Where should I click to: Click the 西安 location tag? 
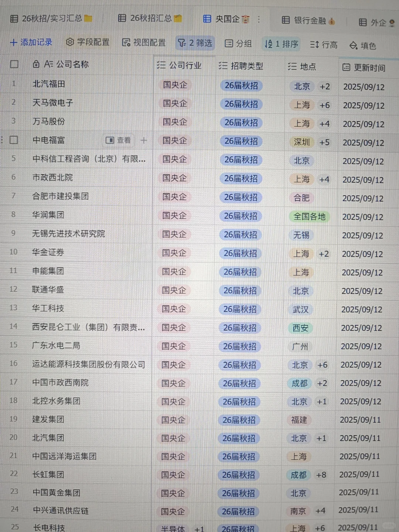click(x=300, y=328)
